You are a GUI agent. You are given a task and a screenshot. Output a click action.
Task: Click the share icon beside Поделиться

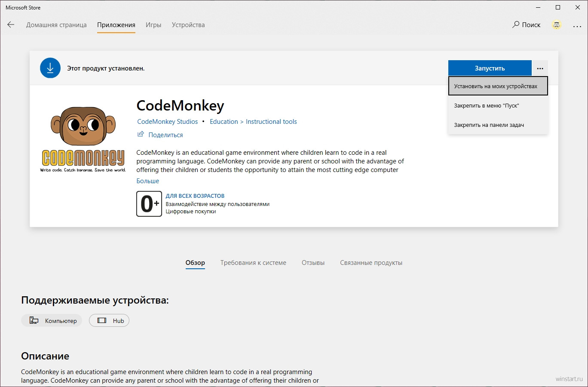141,134
